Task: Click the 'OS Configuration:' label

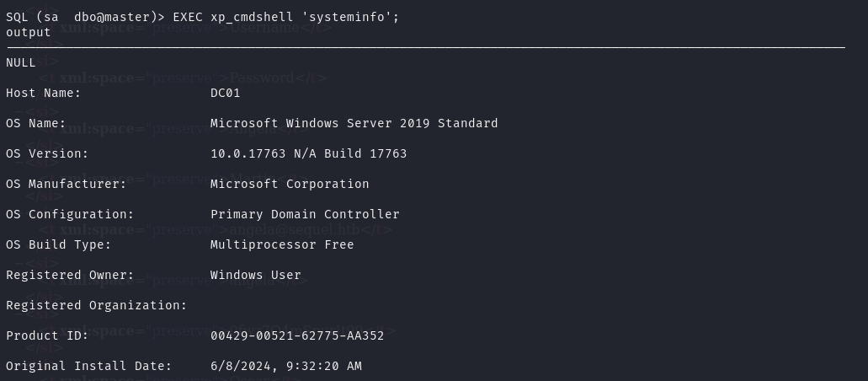Action: point(70,214)
